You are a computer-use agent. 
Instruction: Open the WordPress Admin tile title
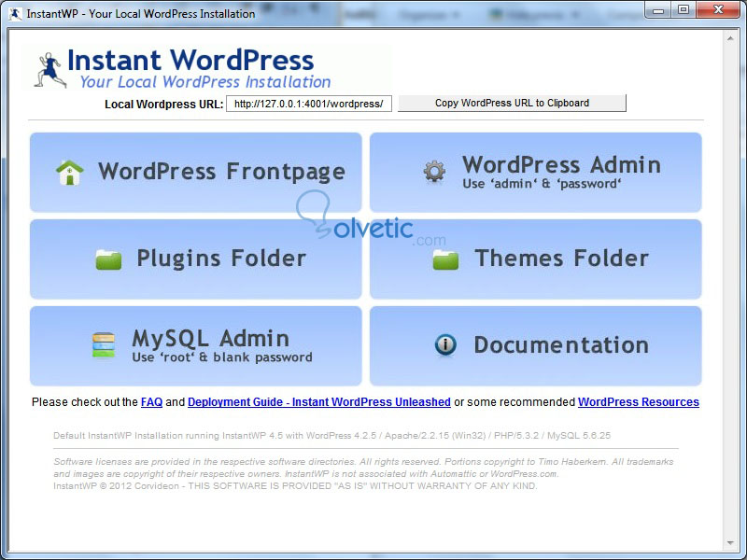point(561,165)
